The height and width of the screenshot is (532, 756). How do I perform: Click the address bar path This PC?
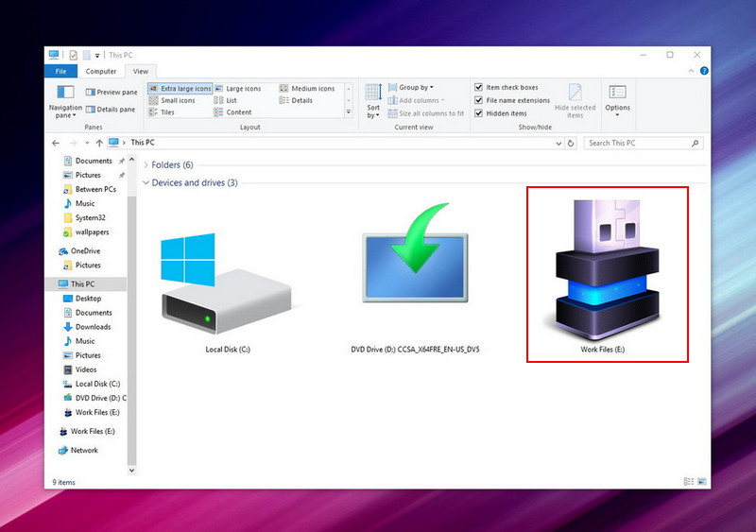(143, 143)
